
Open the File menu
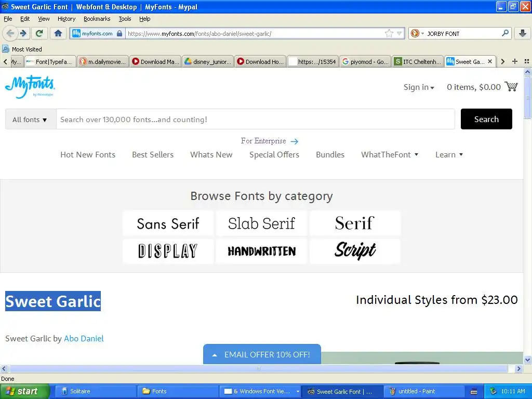(x=8, y=19)
